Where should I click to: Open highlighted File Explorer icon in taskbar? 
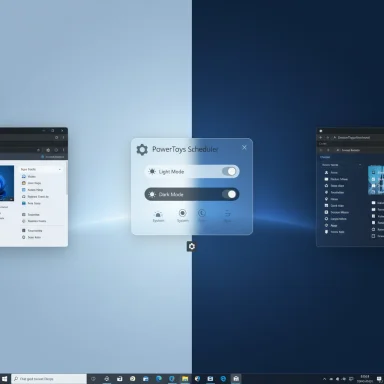pyautogui.click(x=185, y=379)
